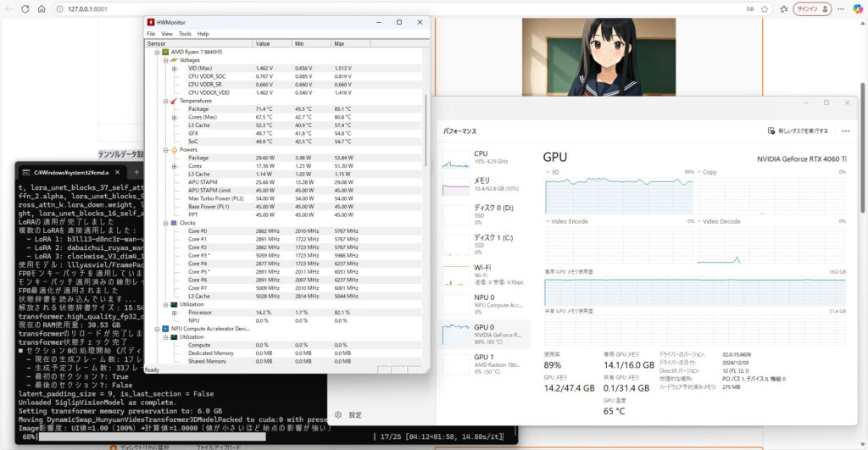Open Tools menu in HWMonitor
868x450 pixels.
tap(185, 34)
